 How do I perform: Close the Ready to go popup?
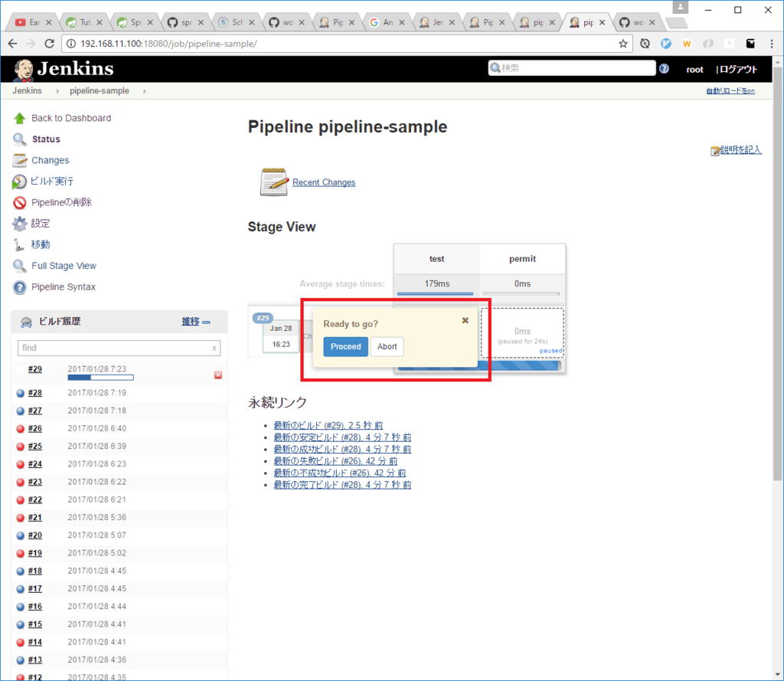[x=465, y=321]
